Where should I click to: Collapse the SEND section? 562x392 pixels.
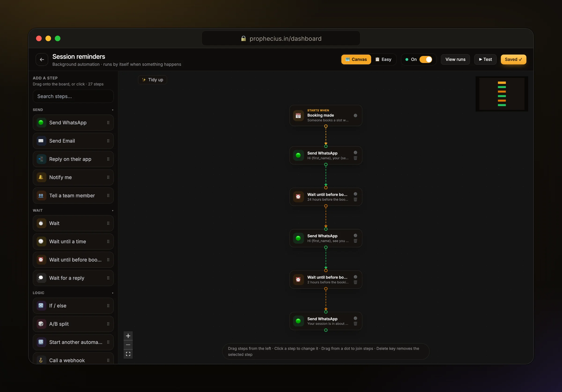[113, 110]
